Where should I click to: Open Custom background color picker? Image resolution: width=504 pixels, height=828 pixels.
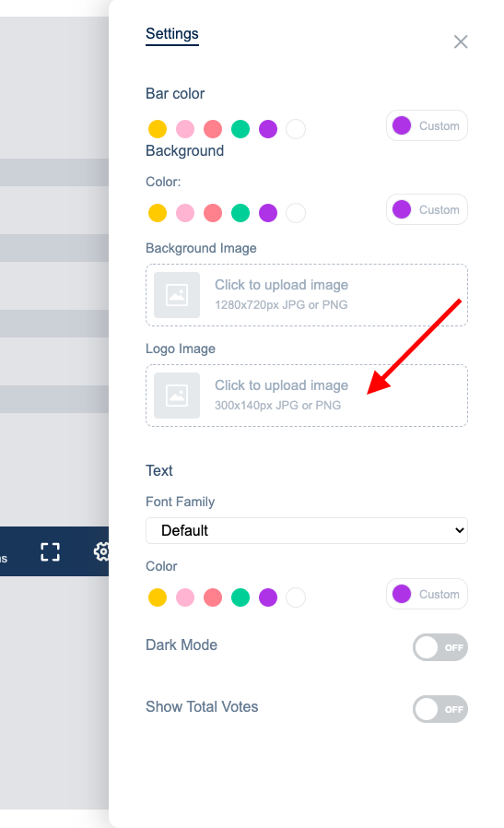(427, 209)
